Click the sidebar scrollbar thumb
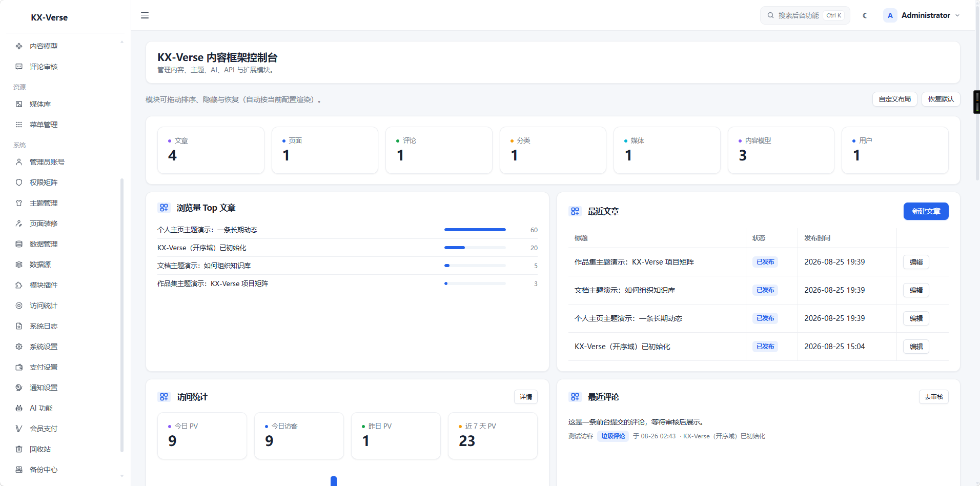The width and height of the screenshot is (980, 486). [x=122, y=315]
